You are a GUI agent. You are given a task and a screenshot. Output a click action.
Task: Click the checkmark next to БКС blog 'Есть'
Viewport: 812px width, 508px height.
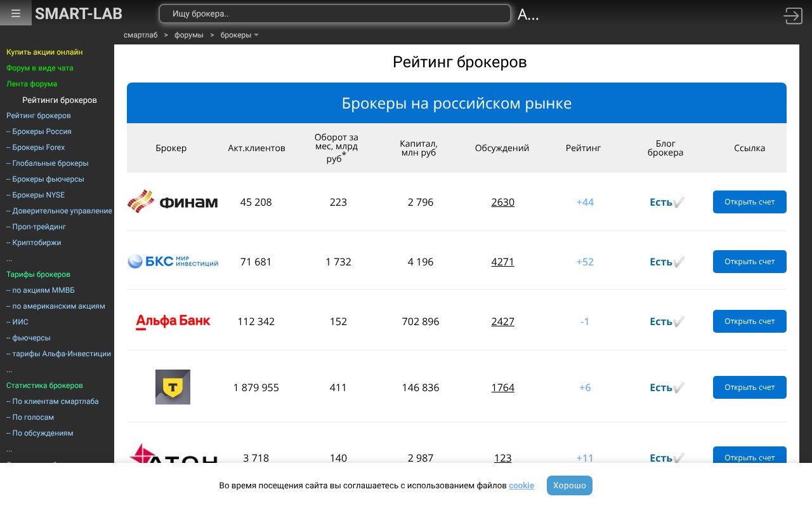pos(679,262)
